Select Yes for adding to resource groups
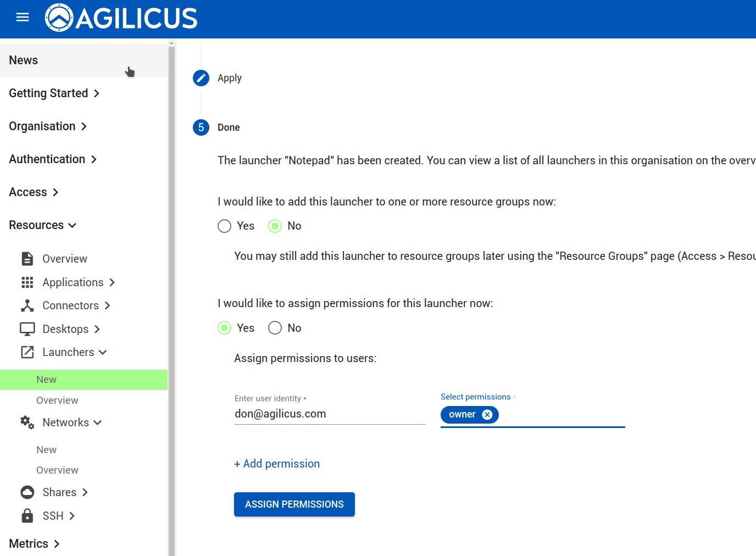Screen dimensions: 756x556 tap(224, 226)
